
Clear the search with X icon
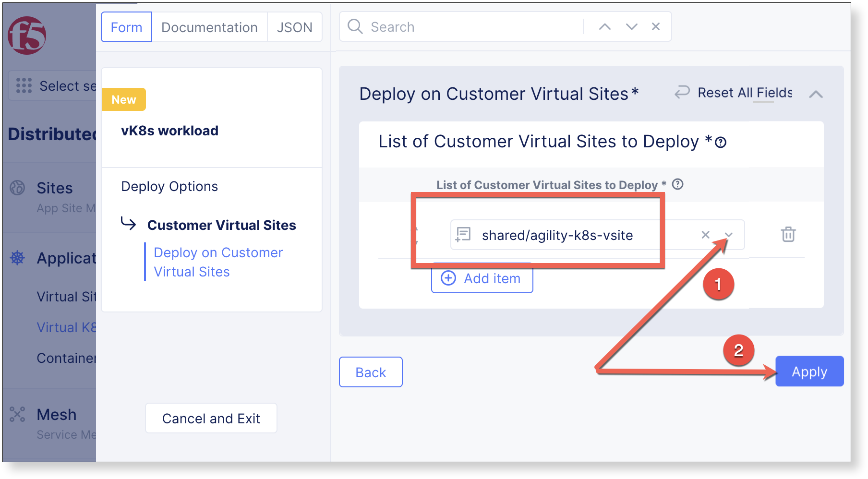tap(656, 26)
